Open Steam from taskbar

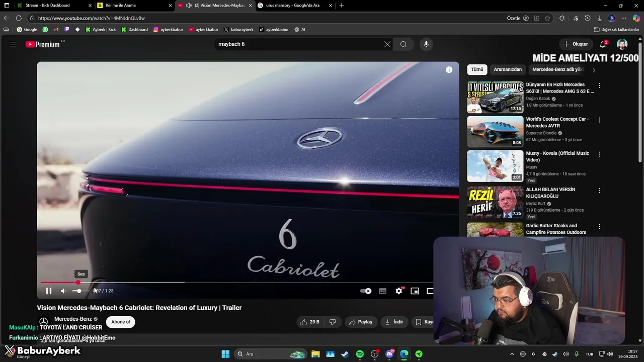(345, 354)
